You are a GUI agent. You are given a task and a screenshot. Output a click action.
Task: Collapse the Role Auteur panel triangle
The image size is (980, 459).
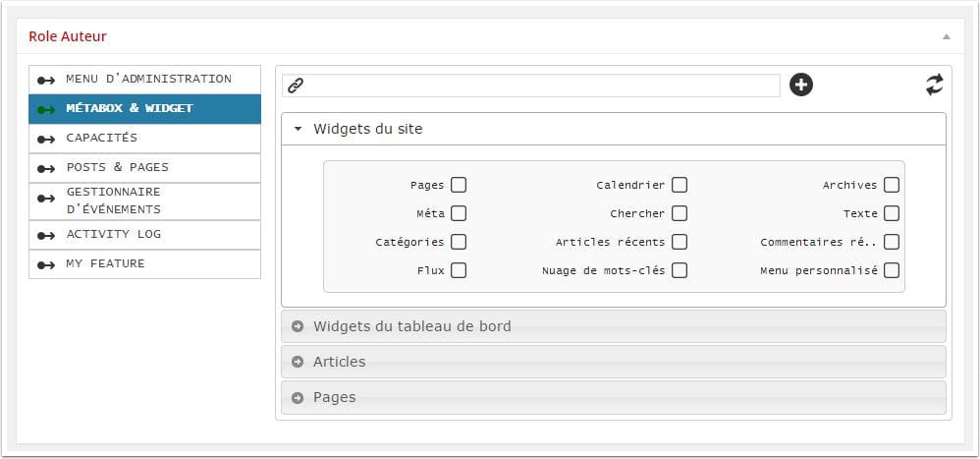pyautogui.click(x=947, y=36)
